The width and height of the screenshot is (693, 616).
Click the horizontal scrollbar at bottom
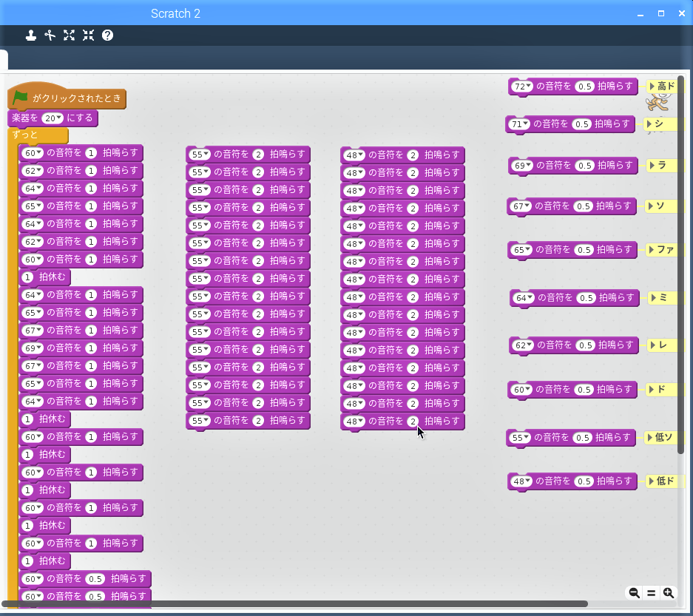point(296,604)
